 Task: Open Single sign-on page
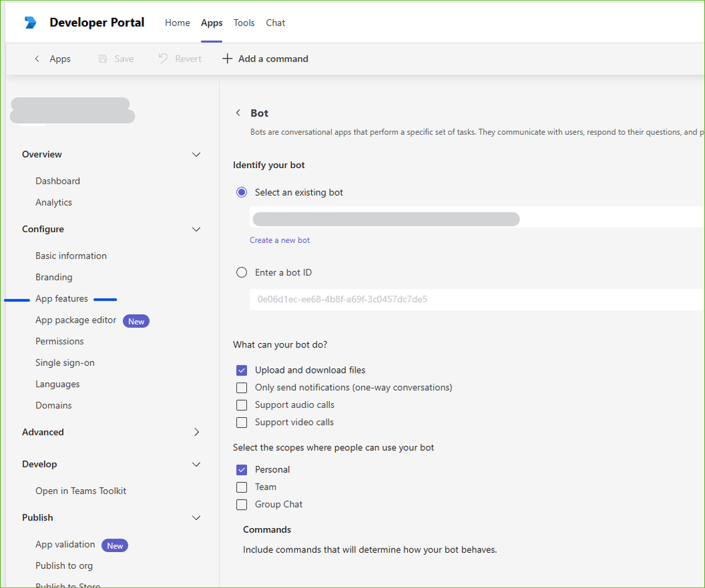tap(65, 363)
